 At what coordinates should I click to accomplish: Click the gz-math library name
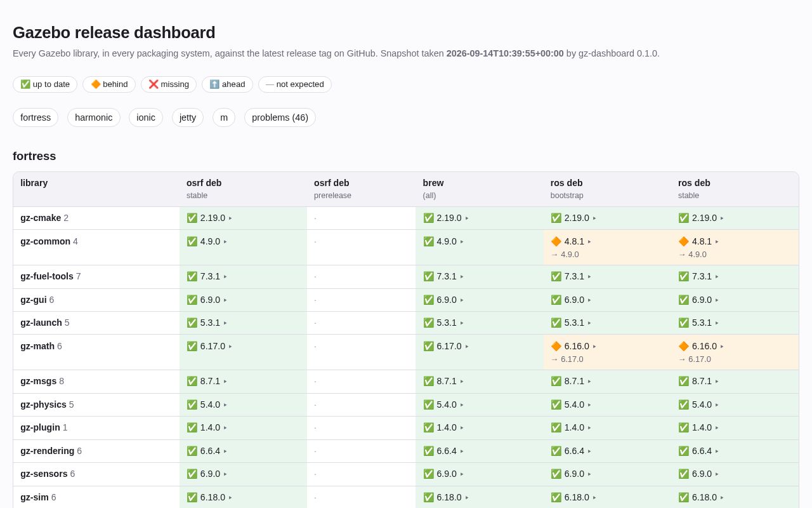point(37,346)
